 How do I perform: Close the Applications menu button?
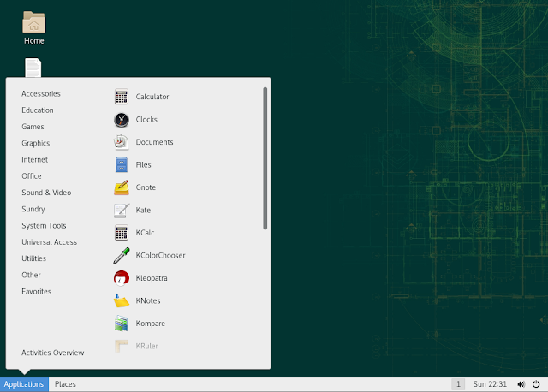tap(24, 384)
